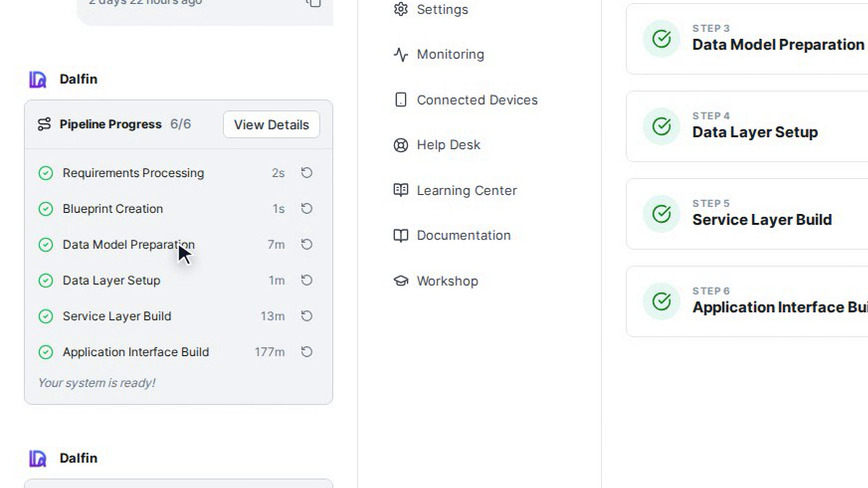
Task: Select the Data Model Preparation step card
Action: pyautogui.click(x=747, y=38)
